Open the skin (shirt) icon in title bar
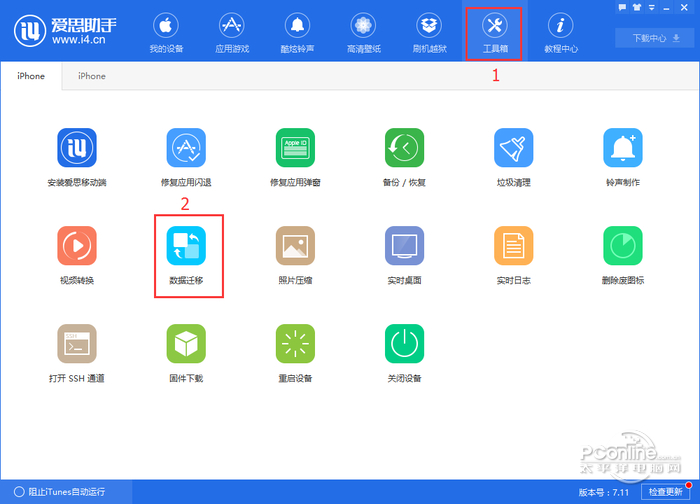Image resolution: width=700 pixels, height=504 pixels. click(637, 7)
